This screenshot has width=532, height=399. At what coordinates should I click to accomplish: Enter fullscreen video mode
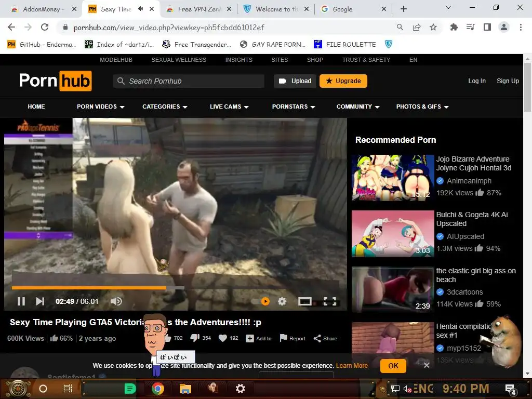[x=330, y=301]
